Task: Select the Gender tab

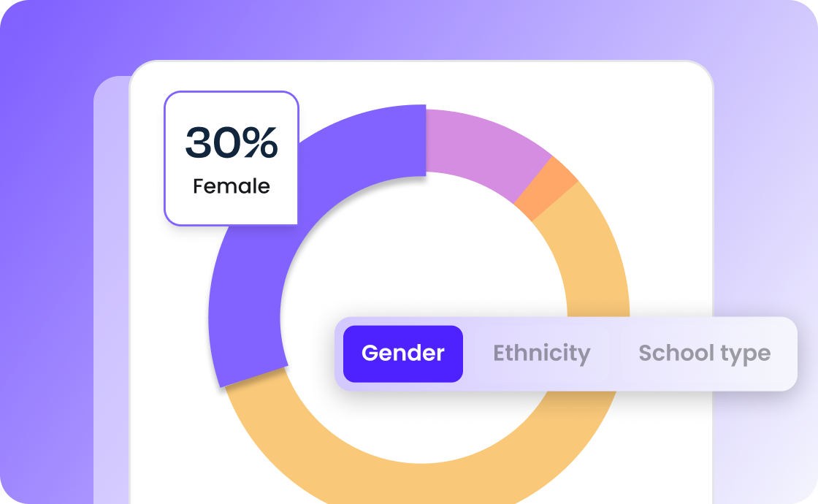Action: coord(402,354)
